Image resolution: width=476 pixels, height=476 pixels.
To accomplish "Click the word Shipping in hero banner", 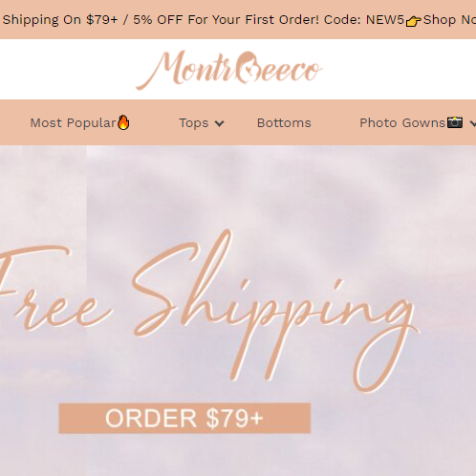I will [x=275, y=311].
